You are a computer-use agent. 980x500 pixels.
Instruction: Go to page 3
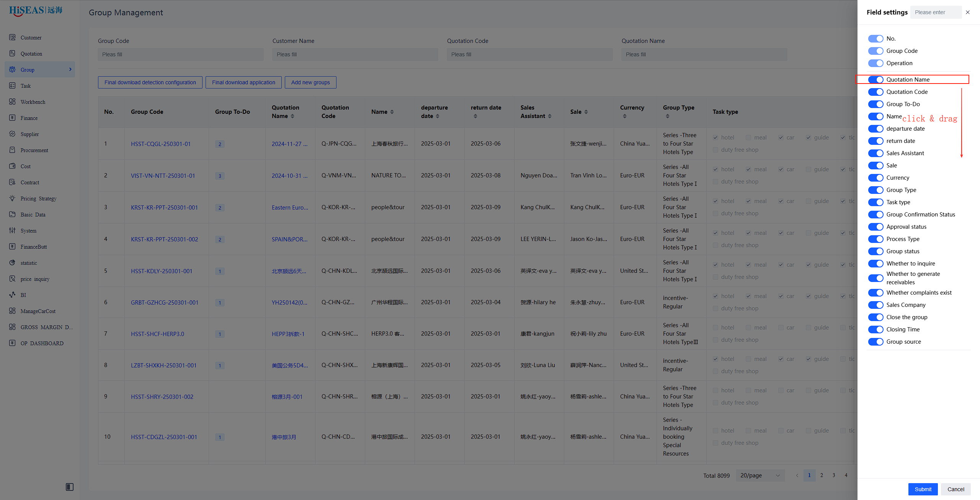834,475
